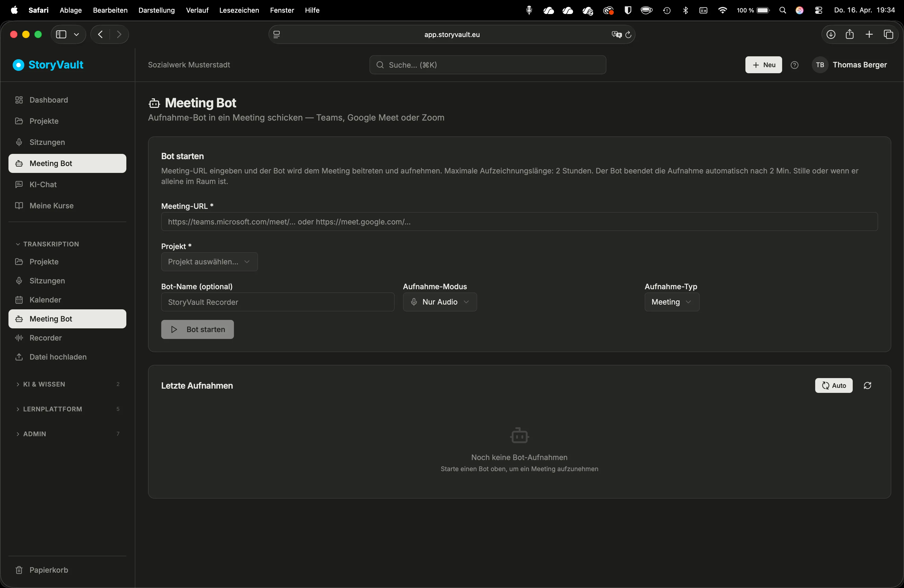Viewport: 904px width, 588px height.
Task: Open the Aufnahme-Modus Nur Audio dropdown
Action: pos(440,302)
